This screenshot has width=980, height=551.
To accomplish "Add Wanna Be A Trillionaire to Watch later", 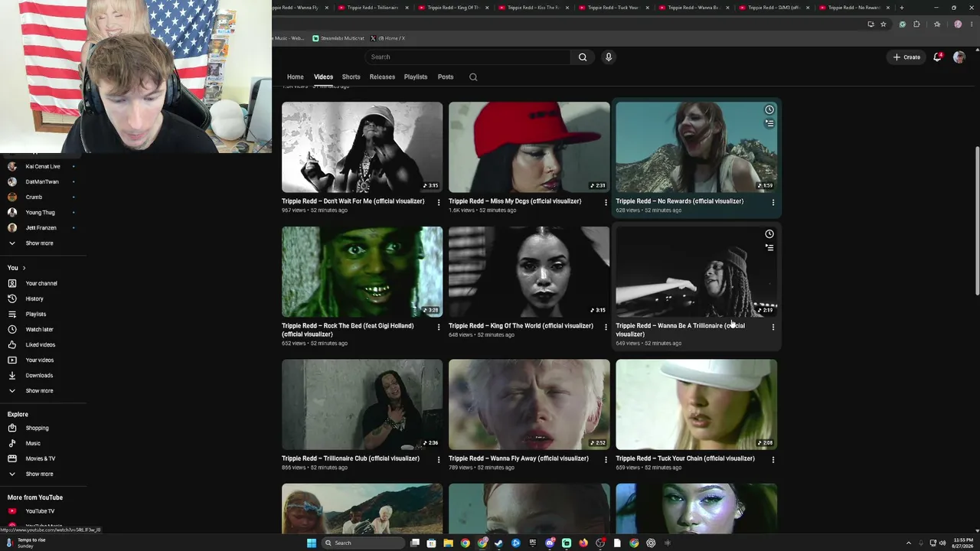I will [x=769, y=234].
